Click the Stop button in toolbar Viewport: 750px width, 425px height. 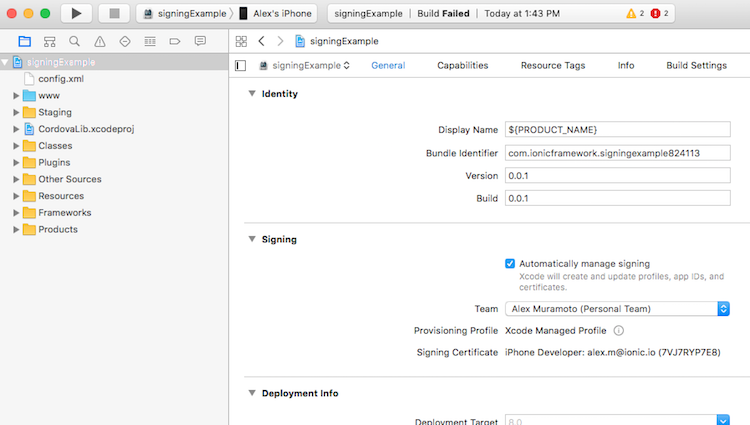[x=114, y=13]
